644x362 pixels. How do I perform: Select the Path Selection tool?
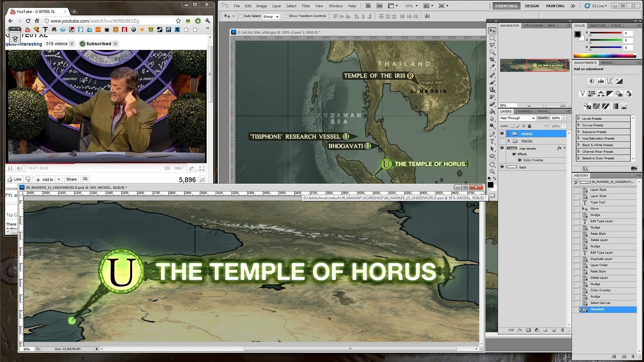click(492, 148)
